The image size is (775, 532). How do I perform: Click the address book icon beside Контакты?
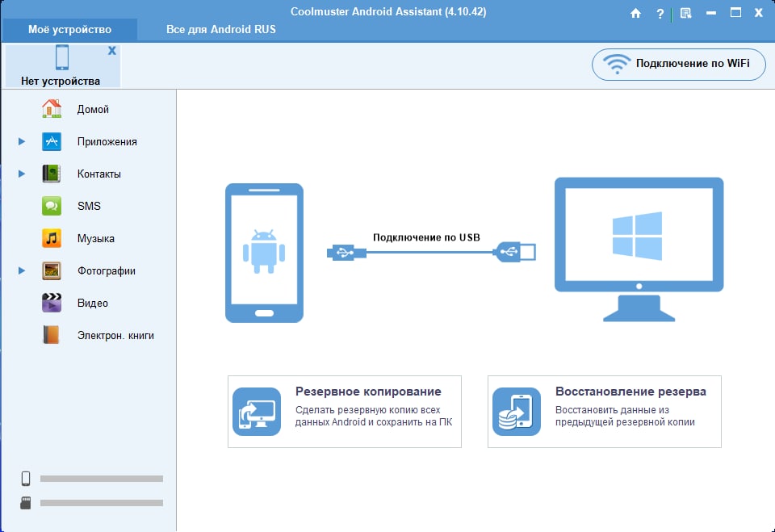[52, 174]
